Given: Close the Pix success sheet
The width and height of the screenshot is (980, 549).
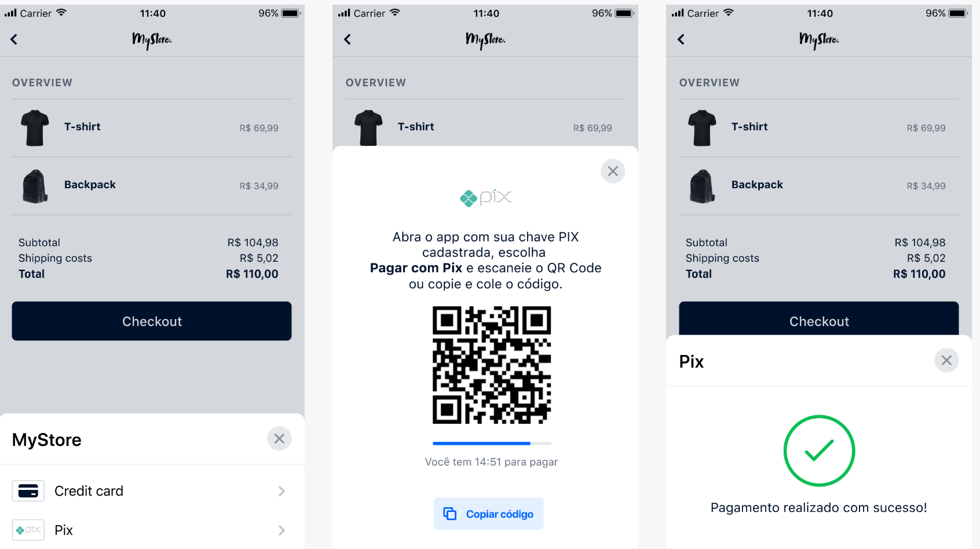Looking at the screenshot, I should (946, 360).
